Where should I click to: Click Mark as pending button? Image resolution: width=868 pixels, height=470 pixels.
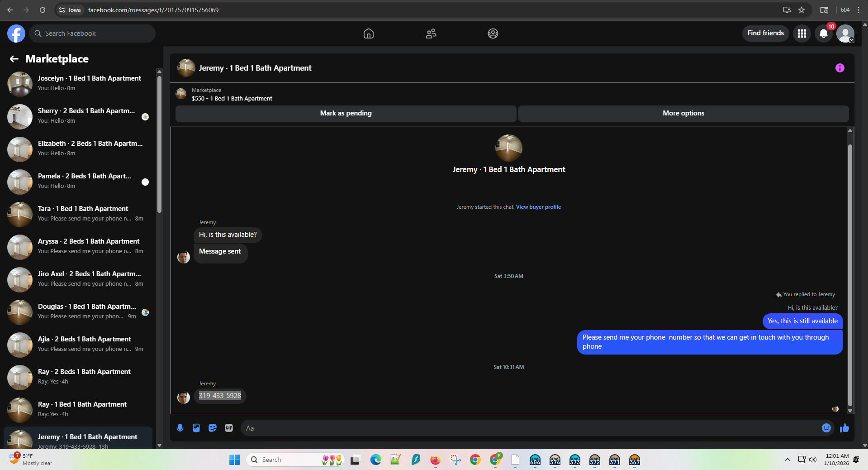pyautogui.click(x=346, y=113)
